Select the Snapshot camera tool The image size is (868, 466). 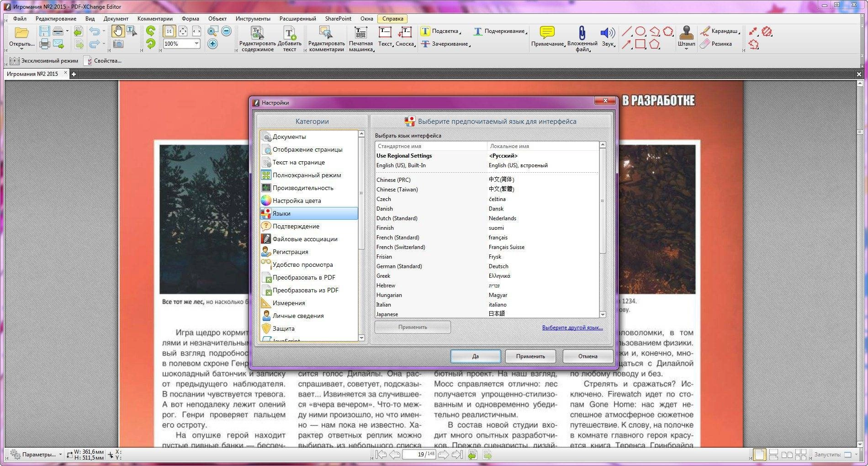click(118, 44)
